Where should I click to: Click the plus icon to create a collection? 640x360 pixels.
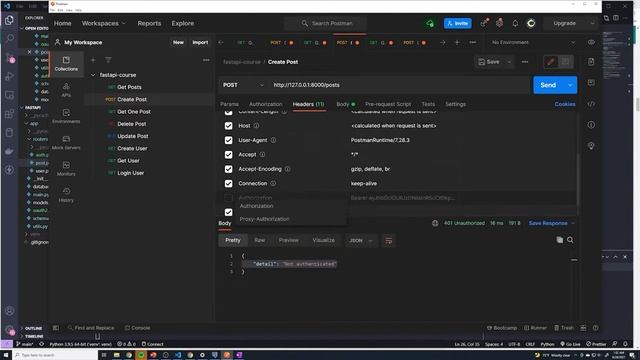[93, 60]
